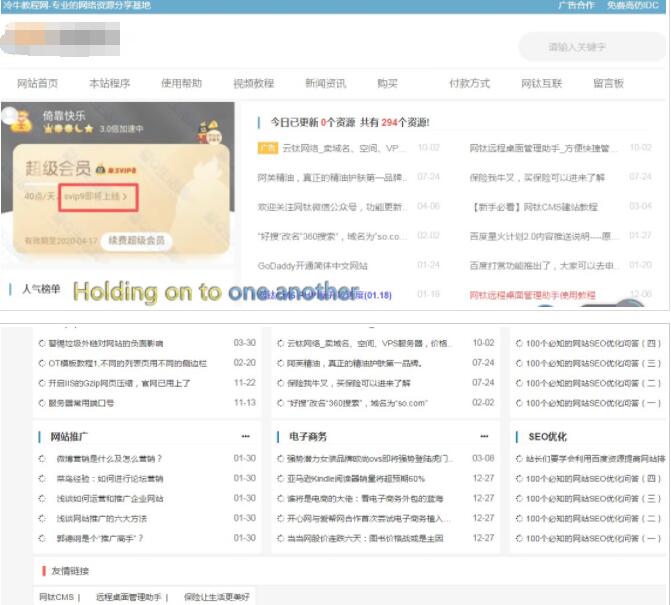Open the 【新手必看】网钛CMS建站教程 article
This screenshot has height=605, width=671.
(x=534, y=207)
